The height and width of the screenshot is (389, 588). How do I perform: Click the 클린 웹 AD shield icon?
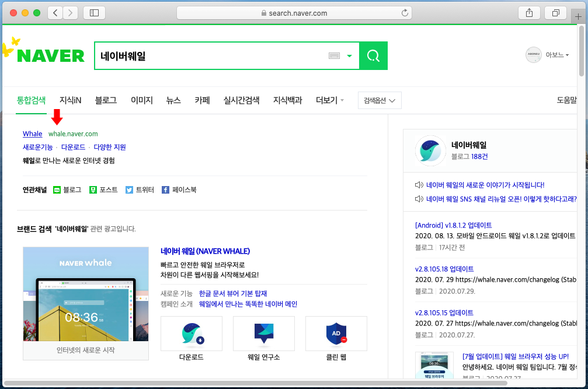click(336, 334)
